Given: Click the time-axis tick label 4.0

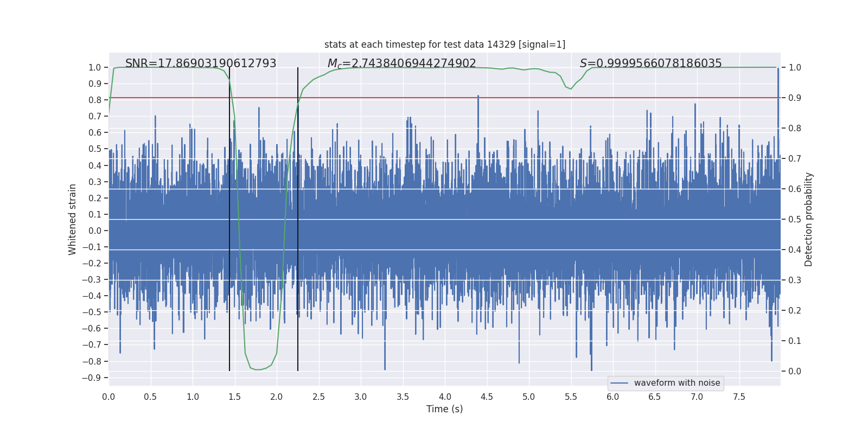Looking at the screenshot, I should 445,397.
